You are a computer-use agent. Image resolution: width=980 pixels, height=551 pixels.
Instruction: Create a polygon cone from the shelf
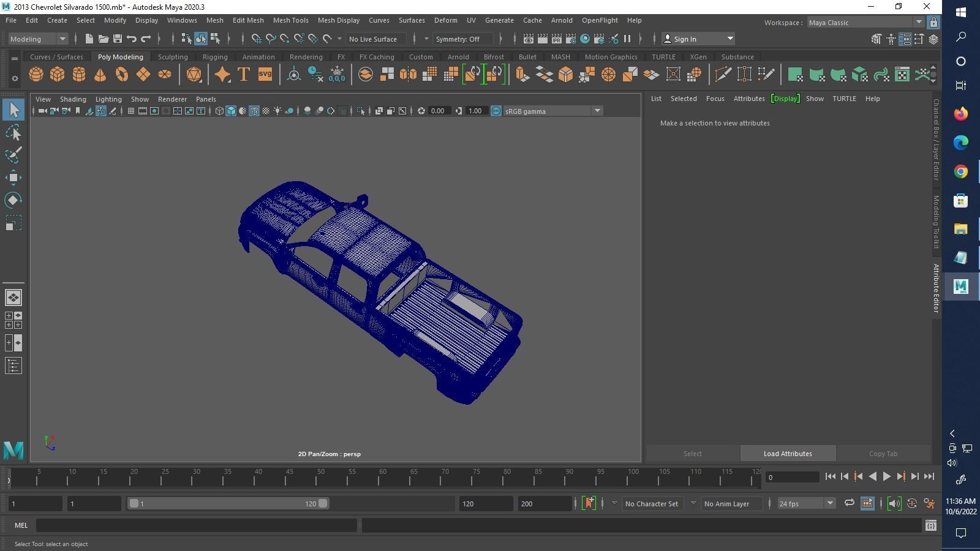point(100,75)
